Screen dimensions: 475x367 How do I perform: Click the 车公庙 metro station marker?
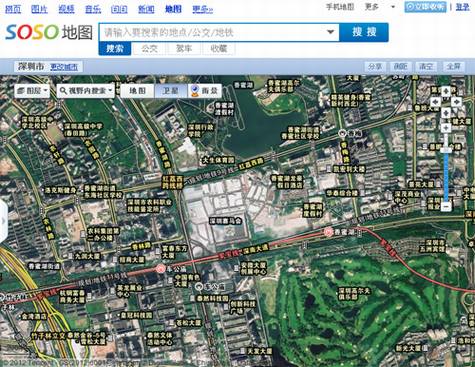(x=161, y=269)
